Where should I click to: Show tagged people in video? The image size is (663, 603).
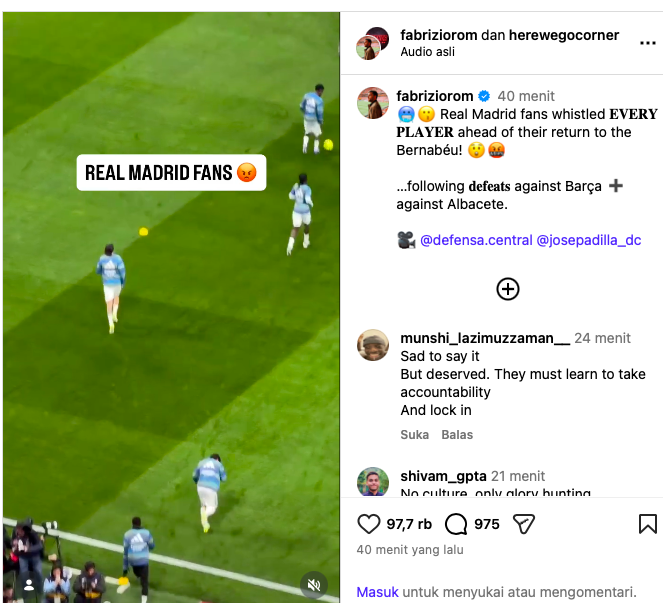[29, 585]
